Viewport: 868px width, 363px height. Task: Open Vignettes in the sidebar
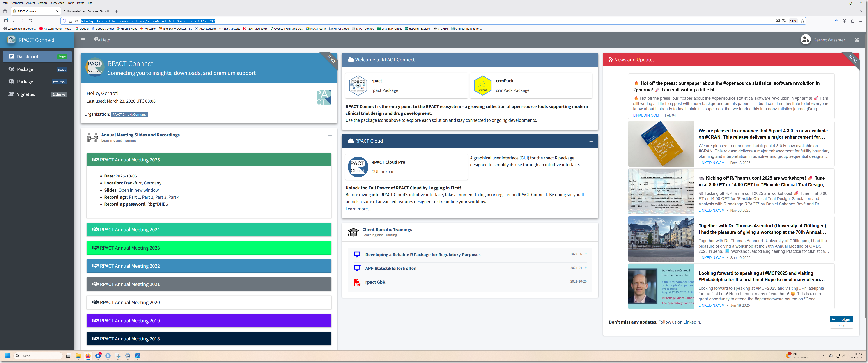[26, 94]
